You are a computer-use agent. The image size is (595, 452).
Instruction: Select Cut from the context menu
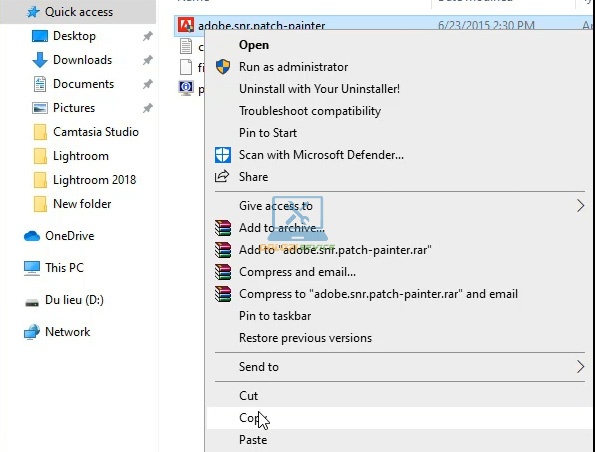click(x=248, y=396)
